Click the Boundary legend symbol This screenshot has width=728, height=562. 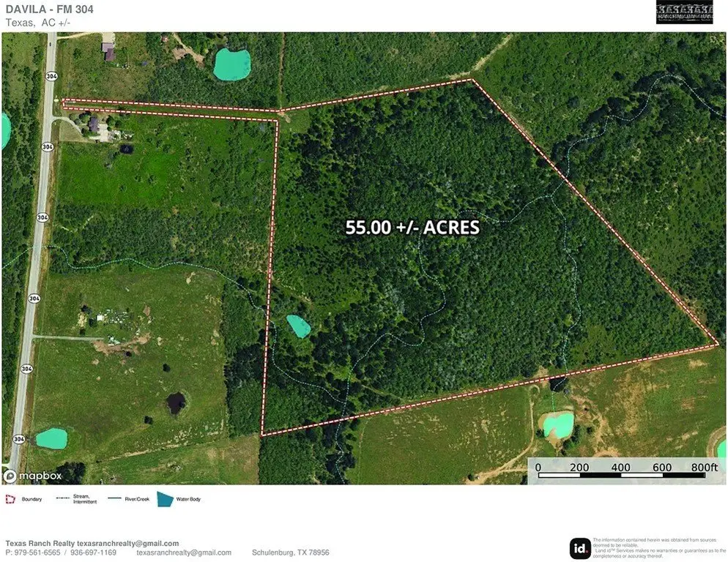pyautogui.click(x=11, y=500)
